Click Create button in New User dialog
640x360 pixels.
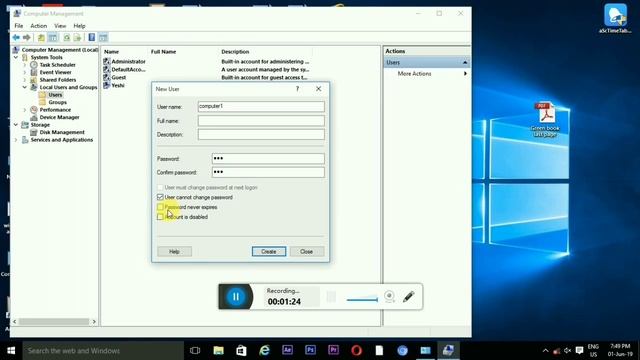click(269, 251)
